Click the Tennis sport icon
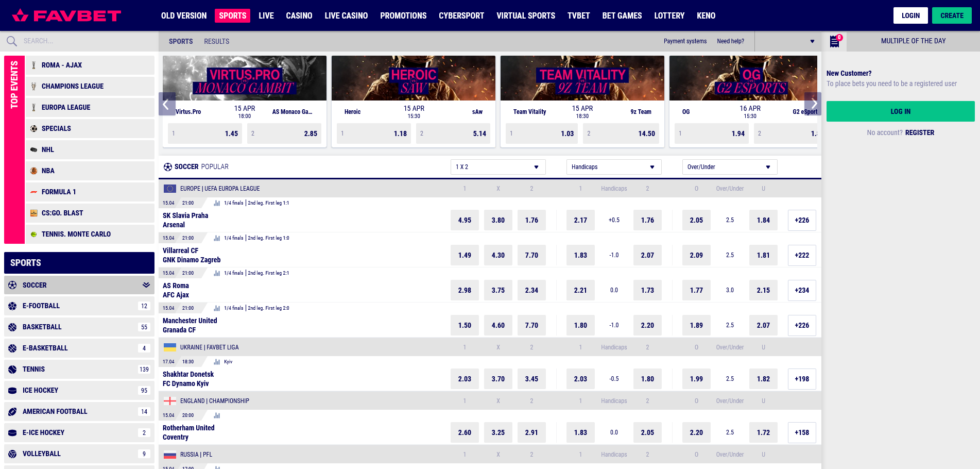 point(12,369)
